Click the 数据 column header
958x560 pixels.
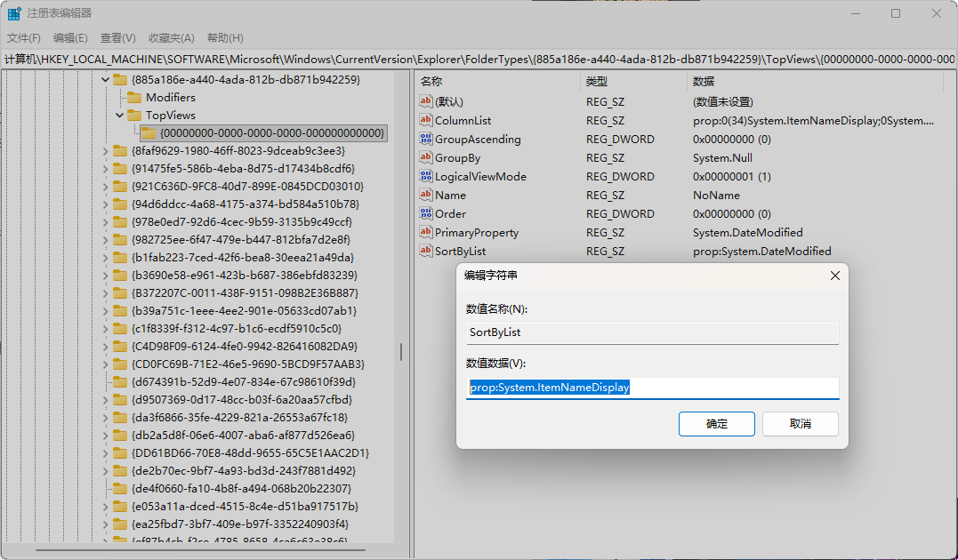click(815, 81)
